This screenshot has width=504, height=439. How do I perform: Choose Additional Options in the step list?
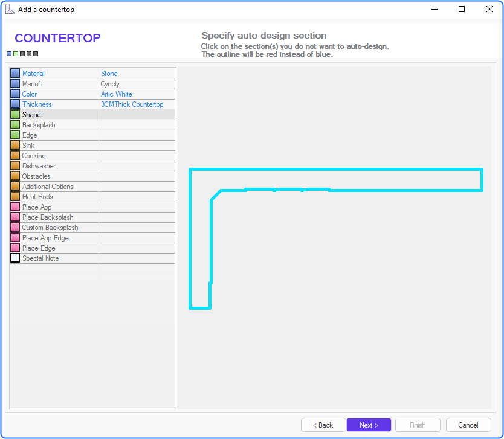coord(48,187)
